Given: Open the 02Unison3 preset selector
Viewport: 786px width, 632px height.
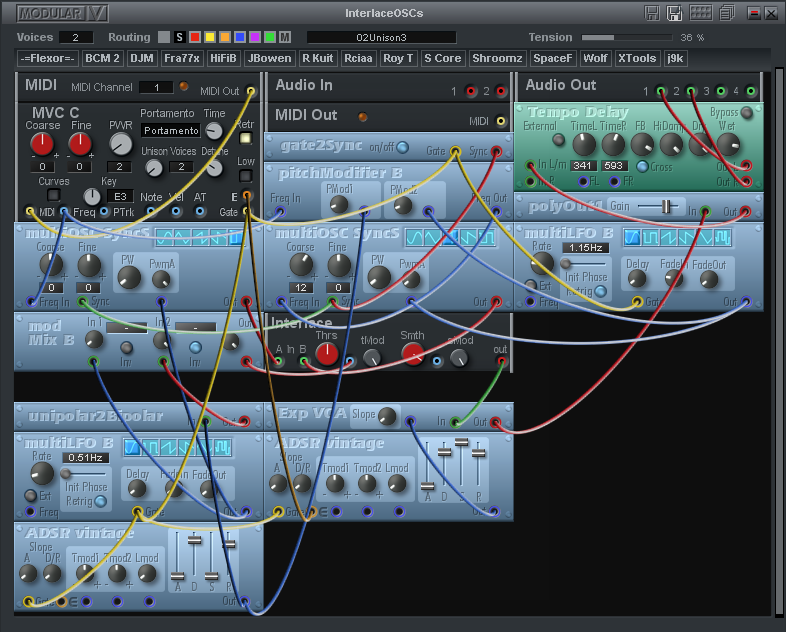Looking at the screenshot, I should [x=380, y=37].
